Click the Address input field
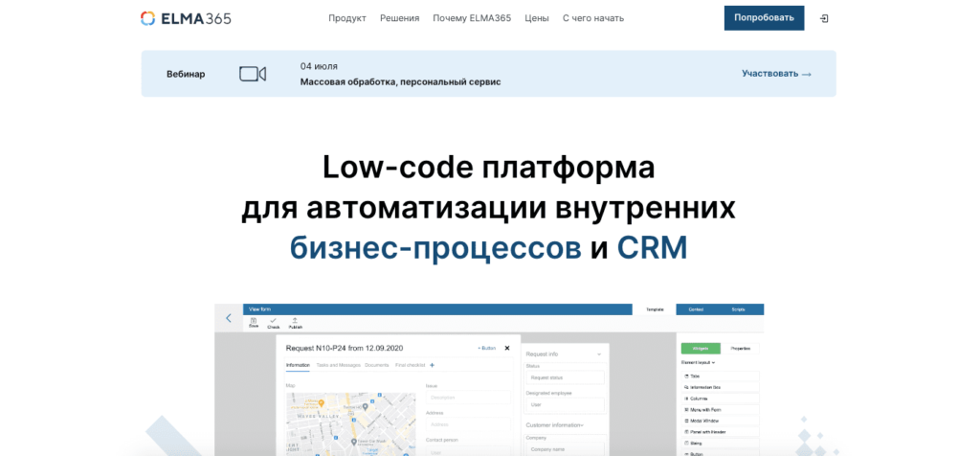The height and width of the screenshot is (456, 980). tap(468, 424)
